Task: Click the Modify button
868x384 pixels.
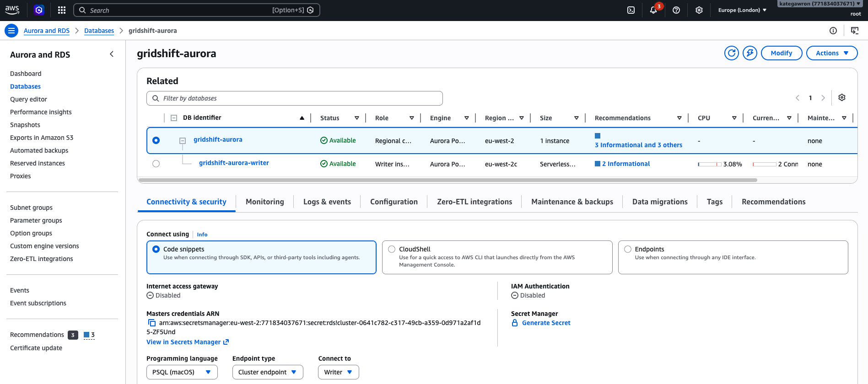Action: 782,53
